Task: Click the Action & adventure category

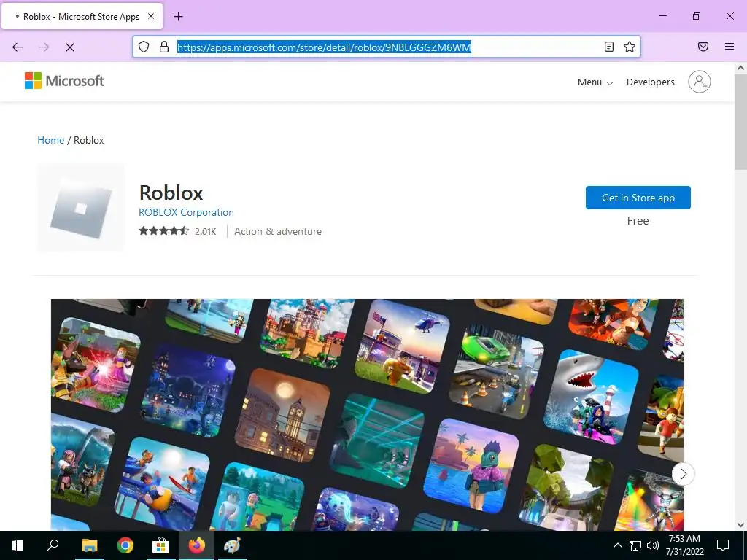Action: [278, 231]
